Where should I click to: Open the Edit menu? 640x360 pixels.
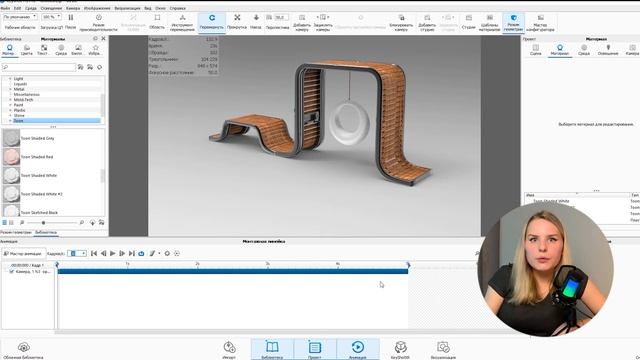click(18, 8)
